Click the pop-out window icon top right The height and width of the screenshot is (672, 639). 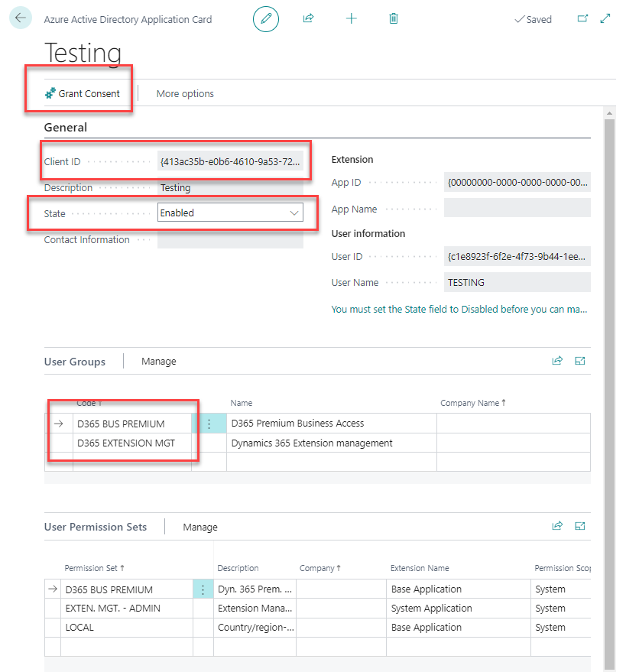pos(582,18)
